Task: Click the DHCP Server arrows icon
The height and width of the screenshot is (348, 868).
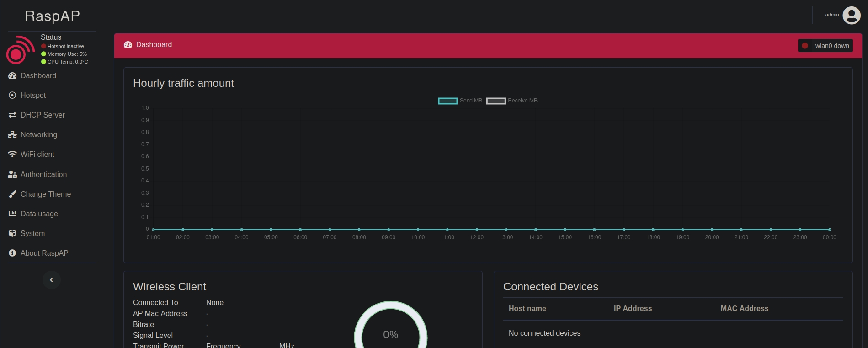Action: coord(12,115)
